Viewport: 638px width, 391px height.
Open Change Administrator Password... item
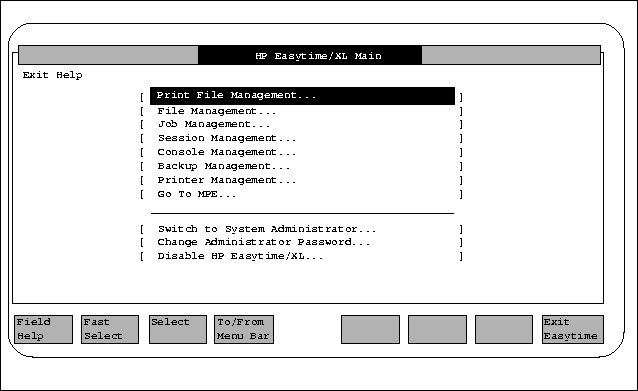coord(264,242)
